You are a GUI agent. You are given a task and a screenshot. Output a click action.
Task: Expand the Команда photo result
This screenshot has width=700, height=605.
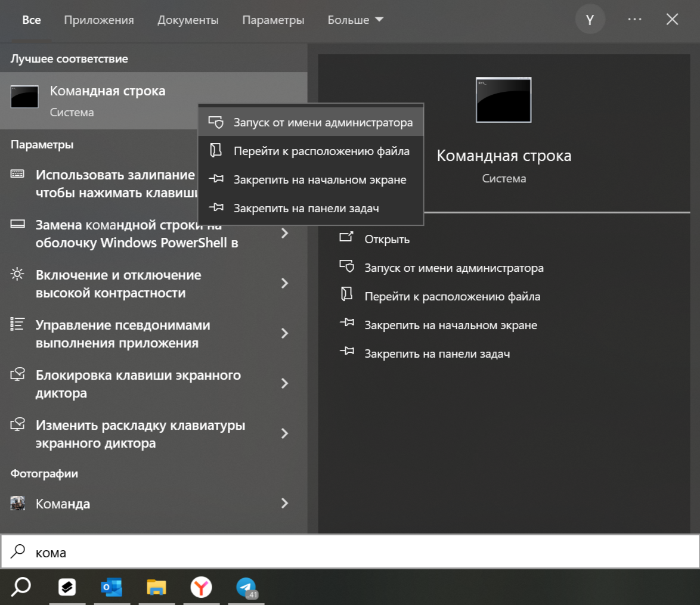click(284, 503)
